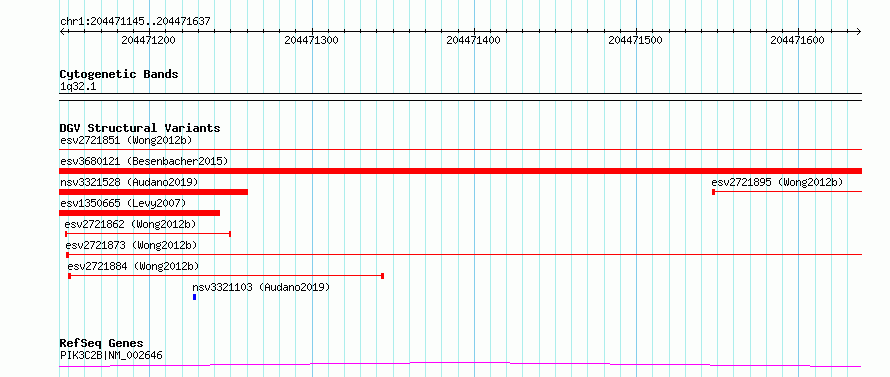Click the esv2721884 (Wong2012b) label
The image size is (890, 377).
[133, 266]
